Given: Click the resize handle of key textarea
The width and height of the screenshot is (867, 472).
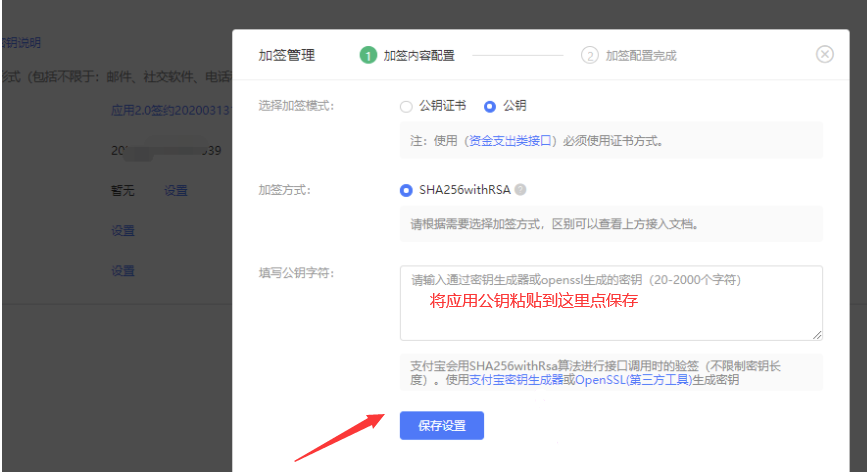Looking at the screenshot, I should pos(817,335).
